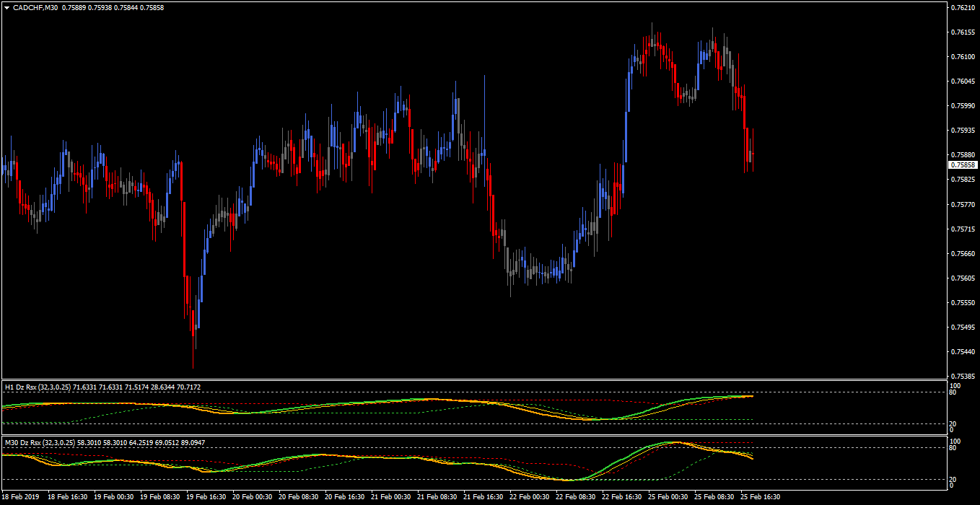Click the 22 Feb 08:30 time label

pyautogui.click(x=576, y=497)
